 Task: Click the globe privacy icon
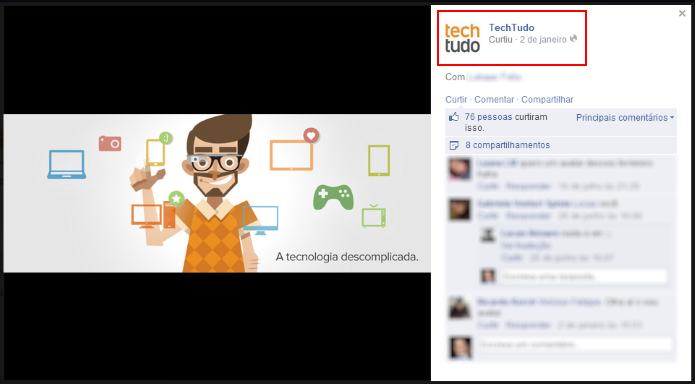pyautogui.click(x=573, y=39)
